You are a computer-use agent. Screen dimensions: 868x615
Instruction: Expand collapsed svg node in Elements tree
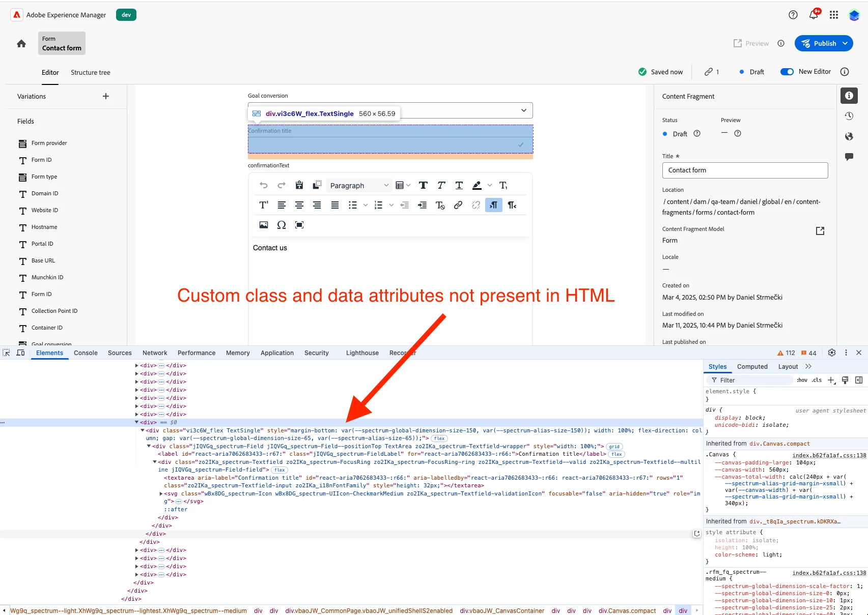pos(161,493)
